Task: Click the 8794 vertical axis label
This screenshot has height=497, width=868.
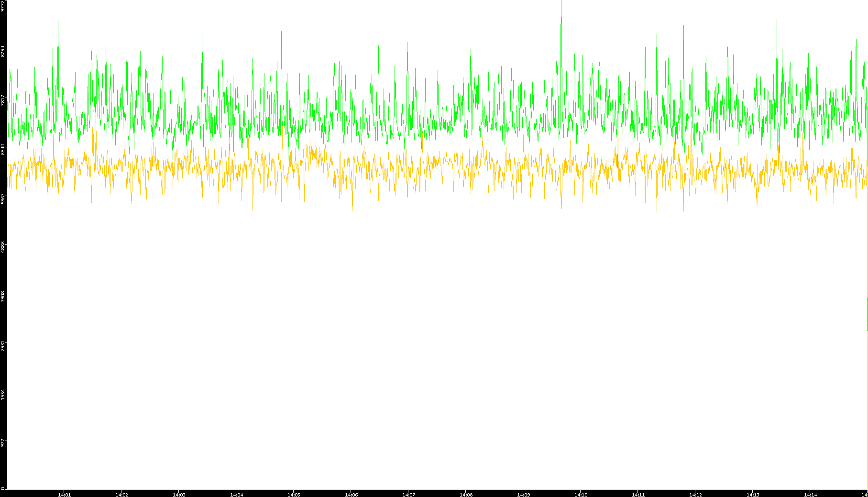Action: 3,51
